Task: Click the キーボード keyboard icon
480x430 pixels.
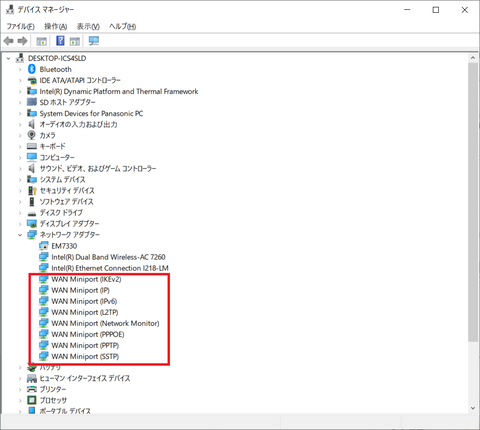Action: pyautogui.click(x=32, y=146)
